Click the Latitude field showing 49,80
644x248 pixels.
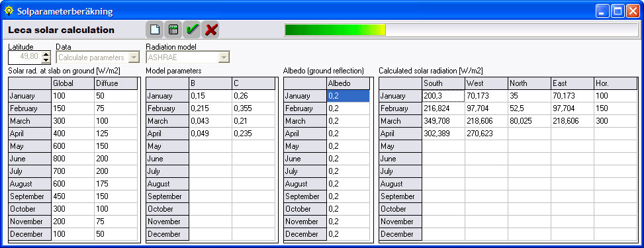[25, 57]
